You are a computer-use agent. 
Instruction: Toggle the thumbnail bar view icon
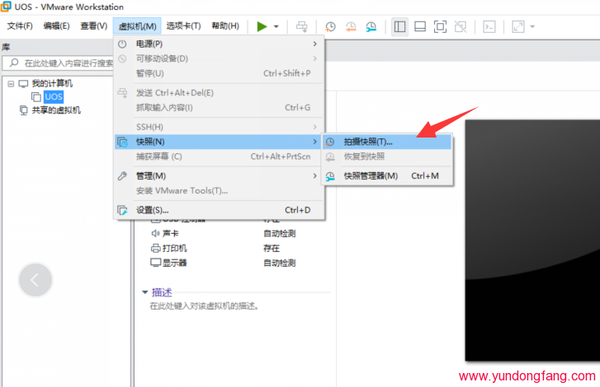click(x=420, y=26)
